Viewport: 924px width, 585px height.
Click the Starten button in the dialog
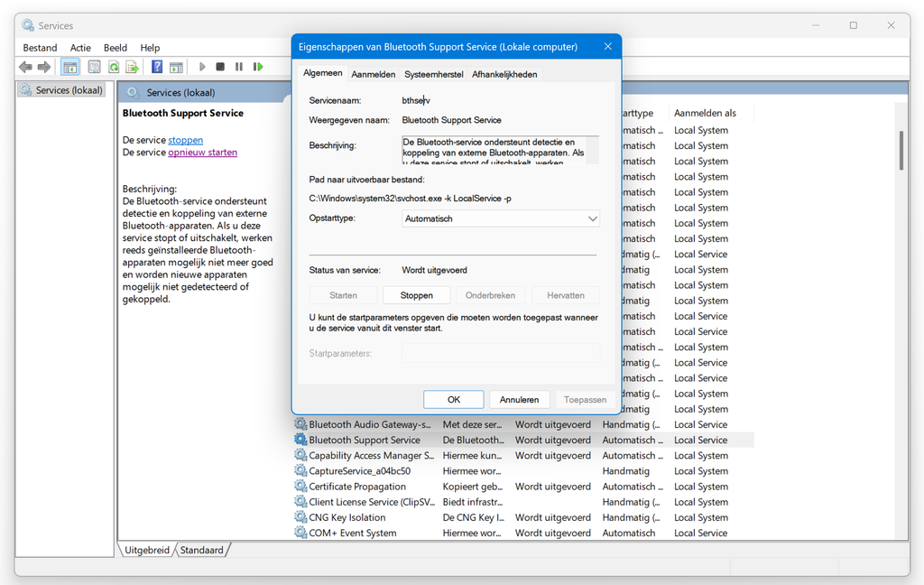coord(343,295)
